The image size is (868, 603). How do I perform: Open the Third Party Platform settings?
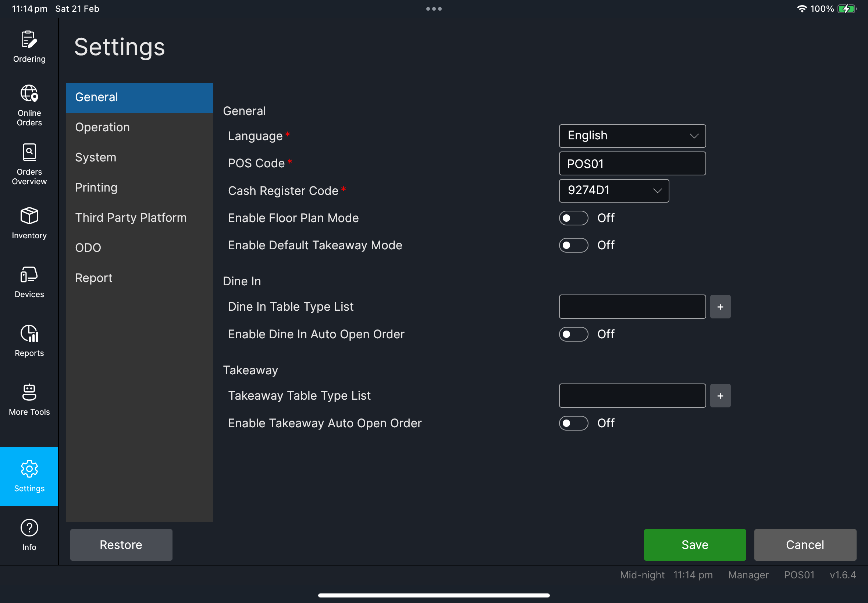131,218
